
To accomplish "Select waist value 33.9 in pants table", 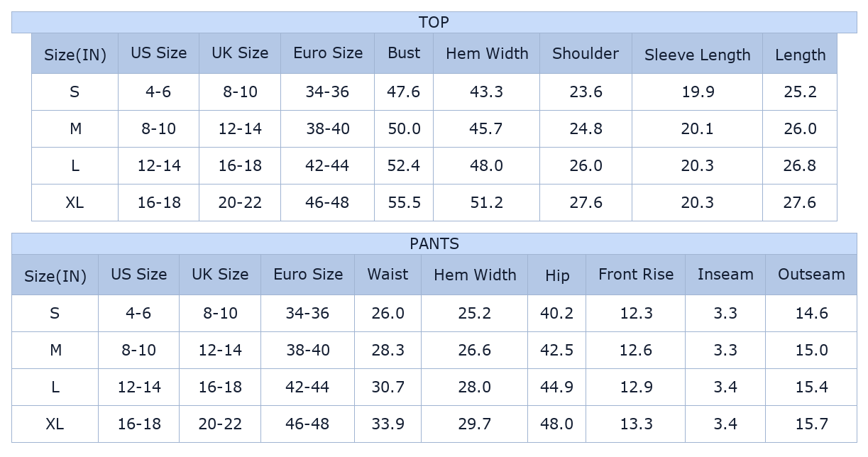I will (x=388, y=424).
